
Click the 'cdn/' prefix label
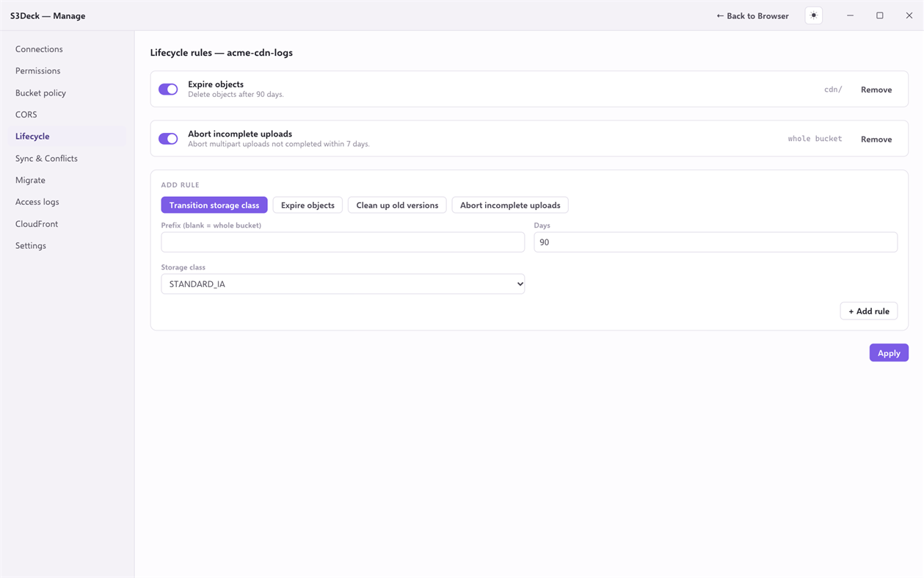tap(833, 90)
